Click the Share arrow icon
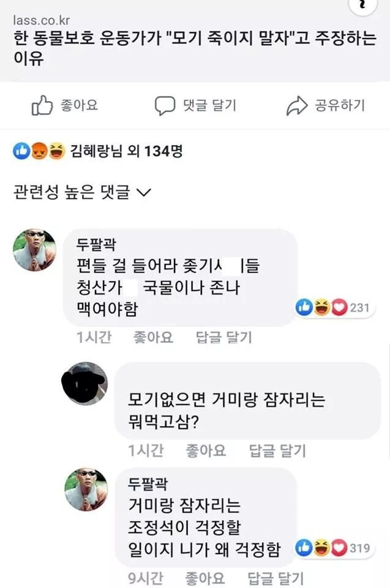This screenshot has height=588, width=390. coord(297,106)
